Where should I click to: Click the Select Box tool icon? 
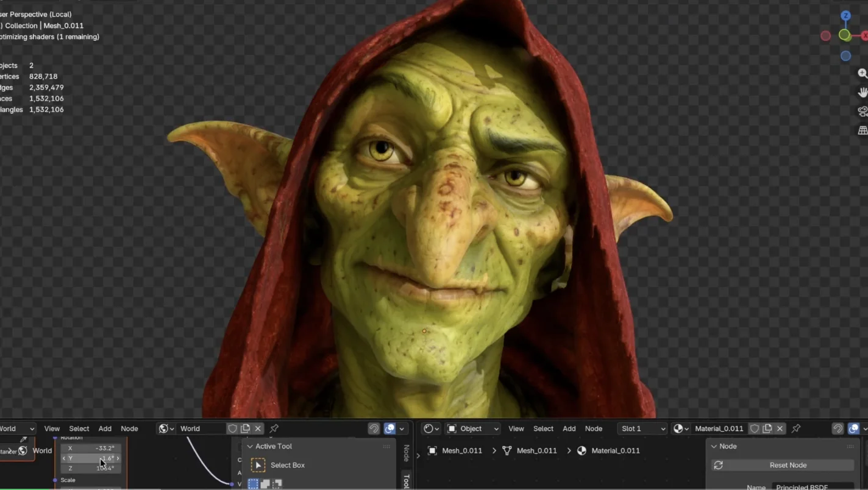[x=258, y=465]
